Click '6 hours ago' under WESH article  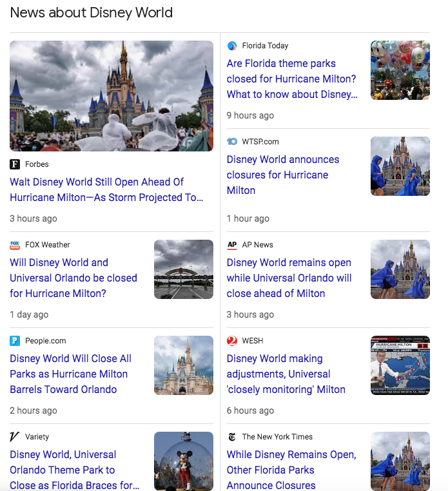[250, 410]
